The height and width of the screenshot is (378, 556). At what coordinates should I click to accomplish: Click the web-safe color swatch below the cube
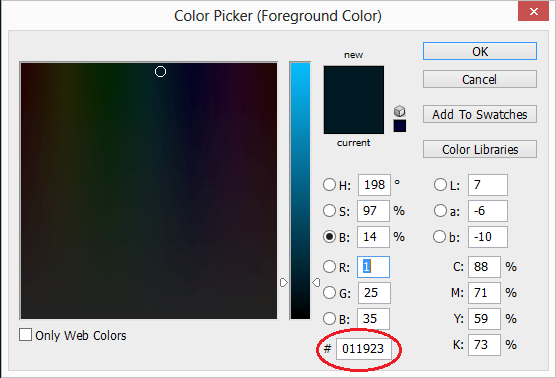[x=400, y=126]
